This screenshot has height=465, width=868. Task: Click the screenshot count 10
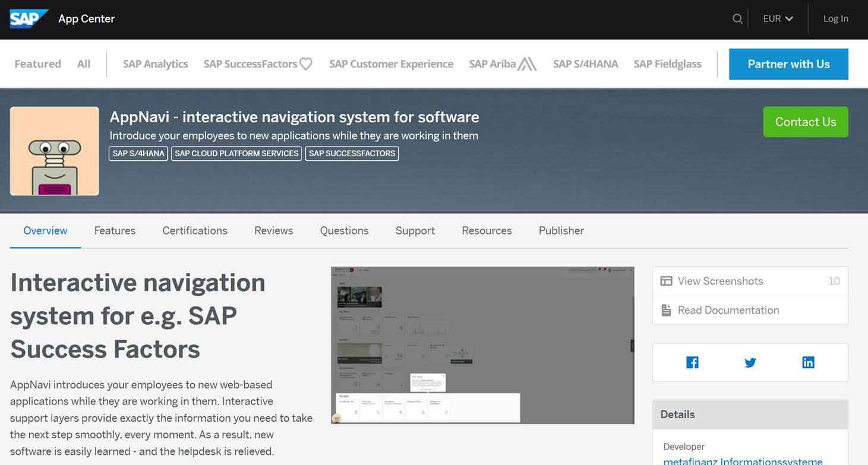[834, 281]
